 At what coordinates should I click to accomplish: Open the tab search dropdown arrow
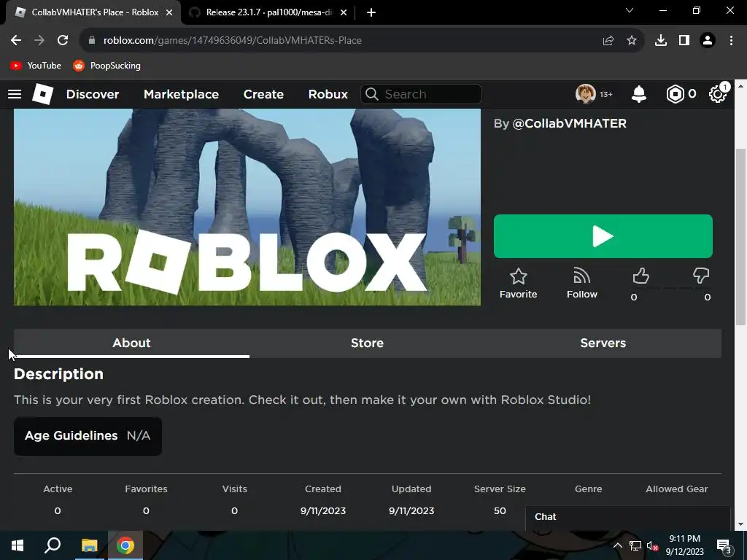tap(630, 10)
